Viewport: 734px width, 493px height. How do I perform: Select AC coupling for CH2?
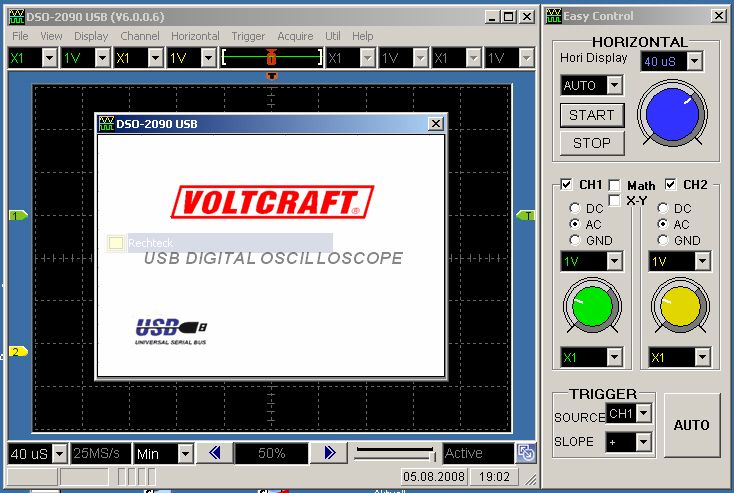(x=663, y=224)
